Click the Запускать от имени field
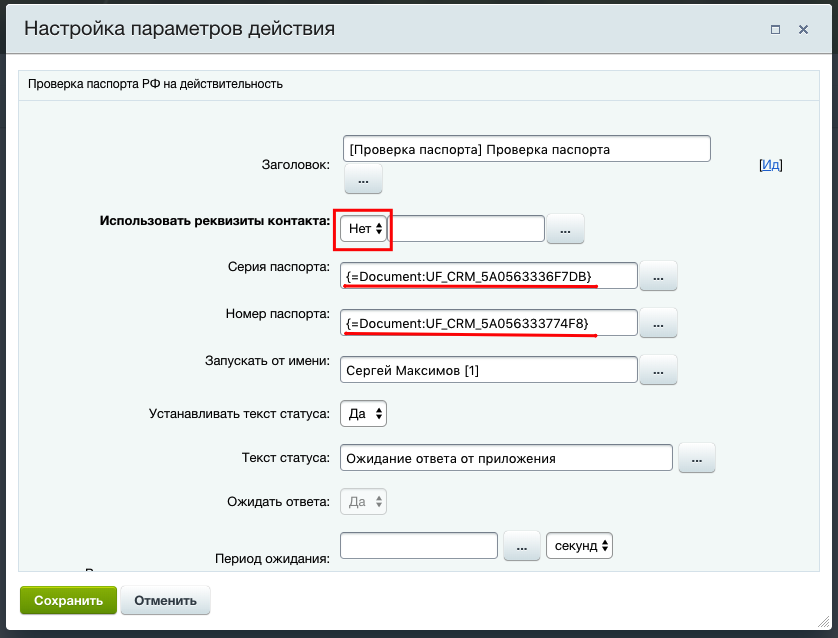 (x=488, y=370)
